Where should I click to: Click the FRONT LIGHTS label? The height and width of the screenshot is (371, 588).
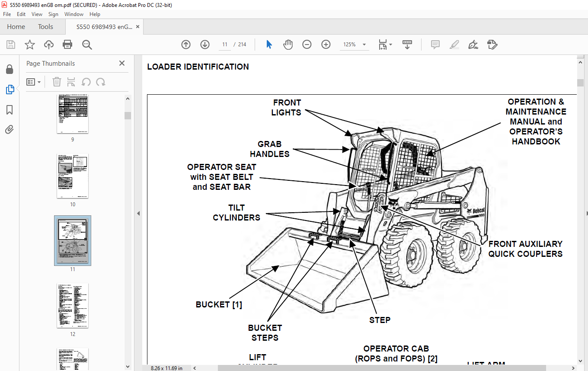[x=287, y=108]
